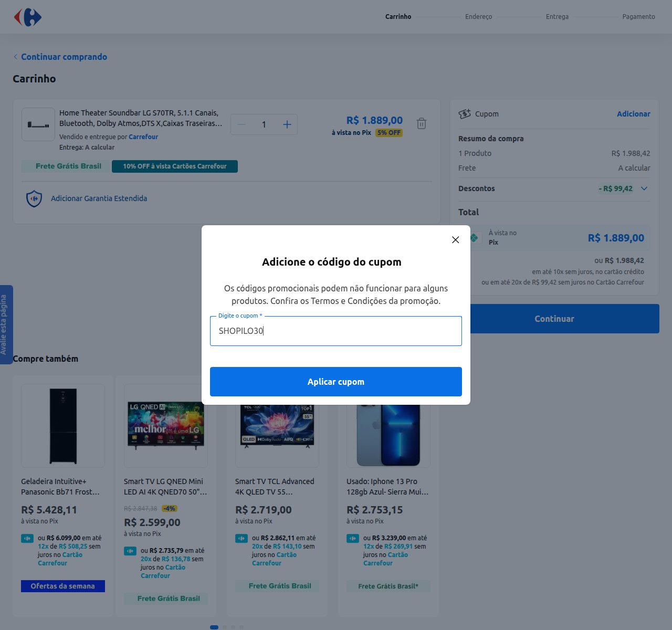Screen dimensions: 672x630
Task: Click the R$ 5.428,11 Geladeira price
Action: pyautogui.click(x=49, y=510)
